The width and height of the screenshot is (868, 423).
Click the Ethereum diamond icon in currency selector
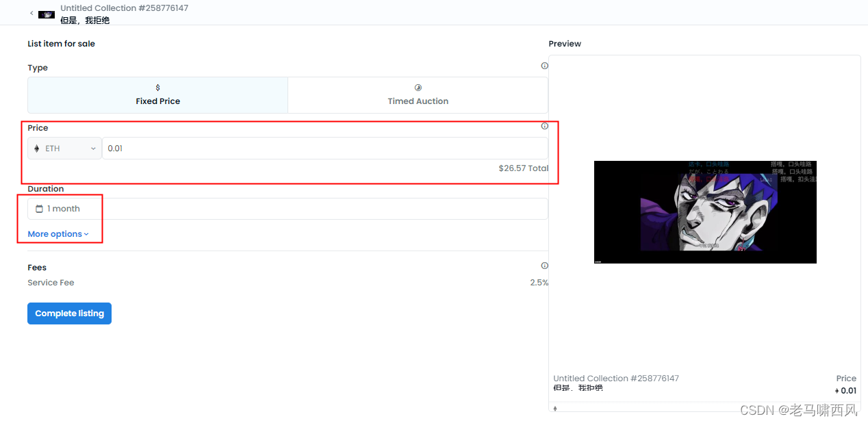coord(37,149)
